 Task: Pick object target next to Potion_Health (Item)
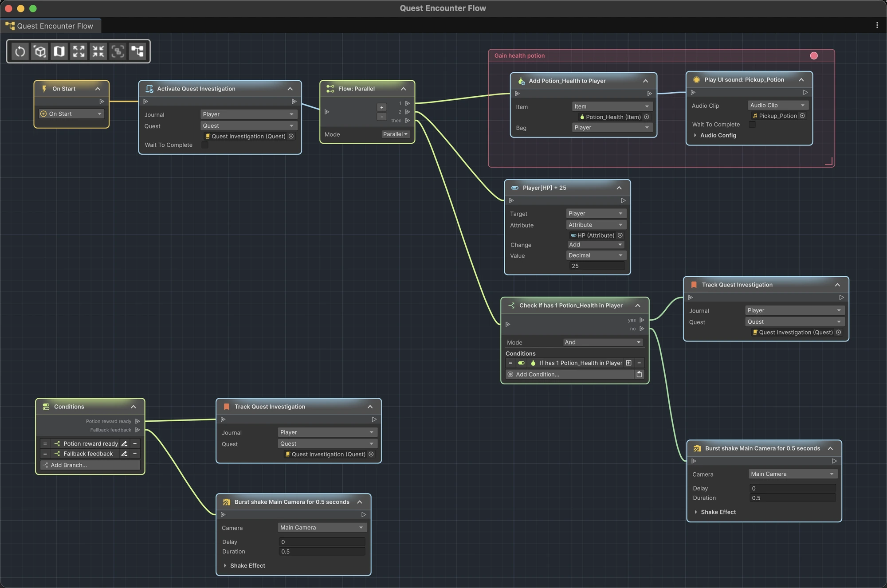tap(647, 117)
